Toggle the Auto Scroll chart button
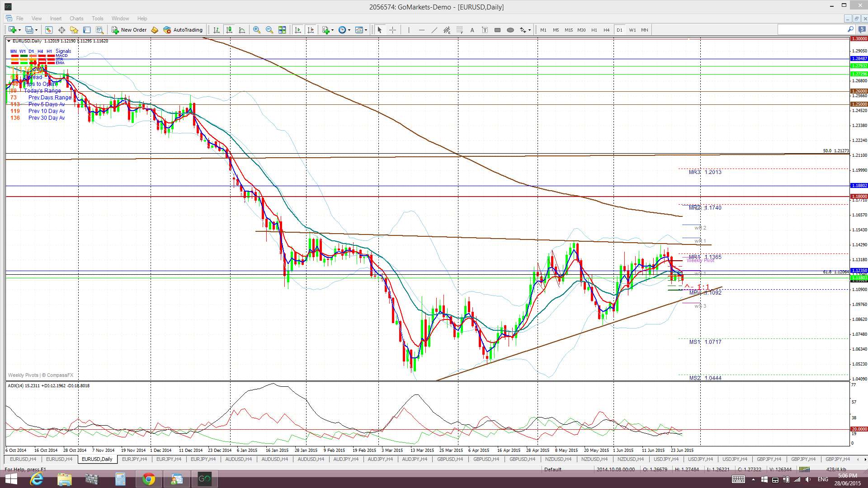Image resolution: width=868 pixels, height=488 pixels. [297, 30]
